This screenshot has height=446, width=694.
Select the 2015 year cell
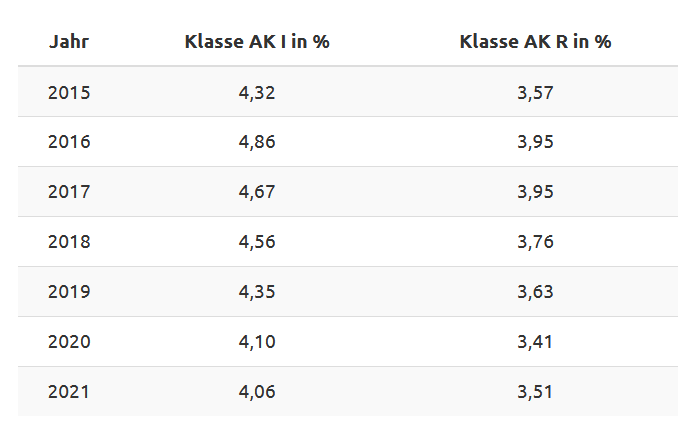69,92
